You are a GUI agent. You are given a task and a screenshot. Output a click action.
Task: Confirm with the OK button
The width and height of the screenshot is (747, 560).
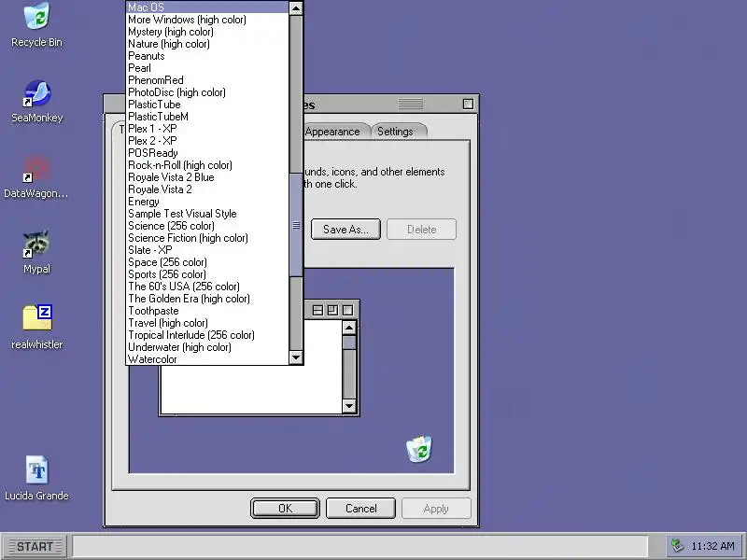285,508
